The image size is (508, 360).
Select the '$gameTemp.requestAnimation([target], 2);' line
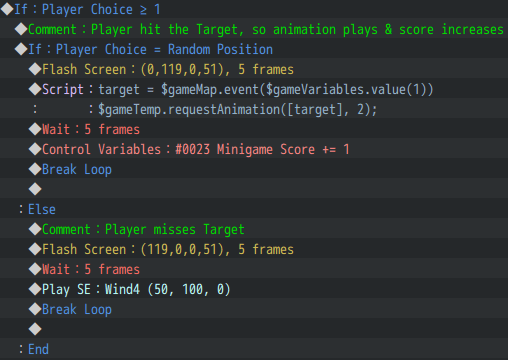(254, 109)
